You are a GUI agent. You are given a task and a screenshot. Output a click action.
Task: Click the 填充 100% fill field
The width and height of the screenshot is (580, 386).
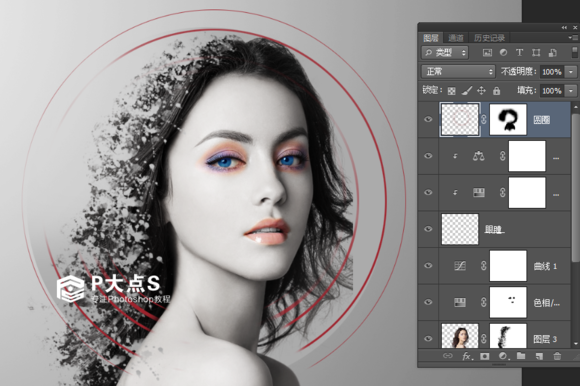coord(552,91)
